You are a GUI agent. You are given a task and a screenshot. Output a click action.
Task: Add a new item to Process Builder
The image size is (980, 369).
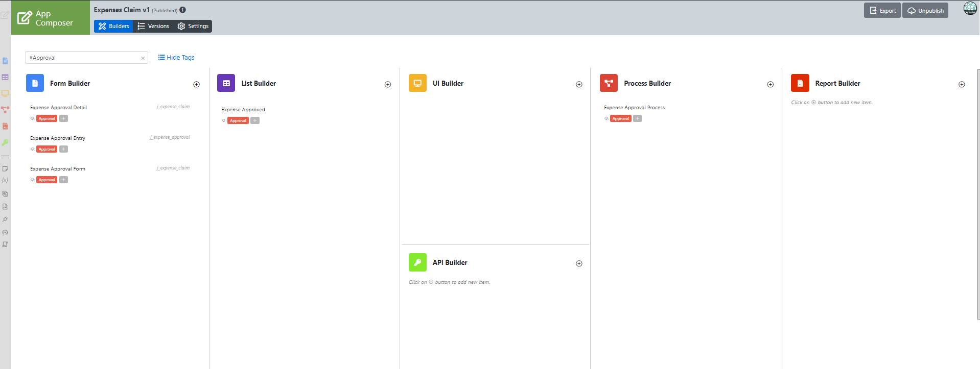click(x=771, y=84)
